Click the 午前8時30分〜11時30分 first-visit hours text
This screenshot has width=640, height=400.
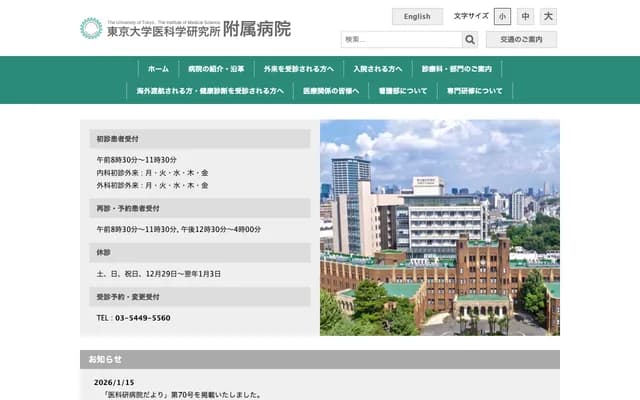[x=136, y=160]
